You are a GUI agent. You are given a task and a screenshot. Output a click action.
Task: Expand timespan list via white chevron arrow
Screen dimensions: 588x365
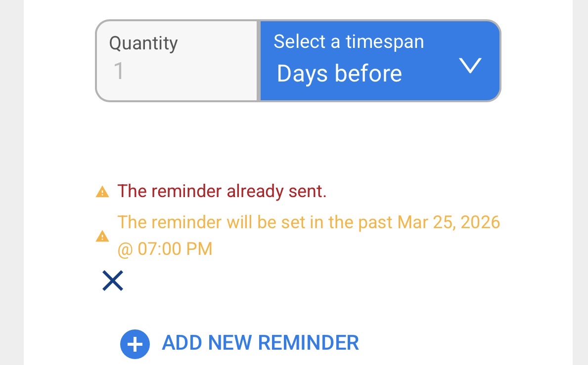469,65
